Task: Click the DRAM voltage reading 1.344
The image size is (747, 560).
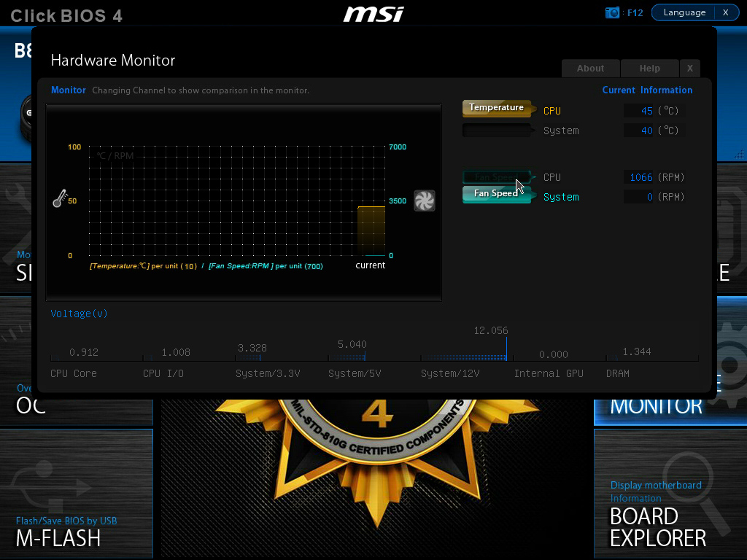Action: coord(637,352)
